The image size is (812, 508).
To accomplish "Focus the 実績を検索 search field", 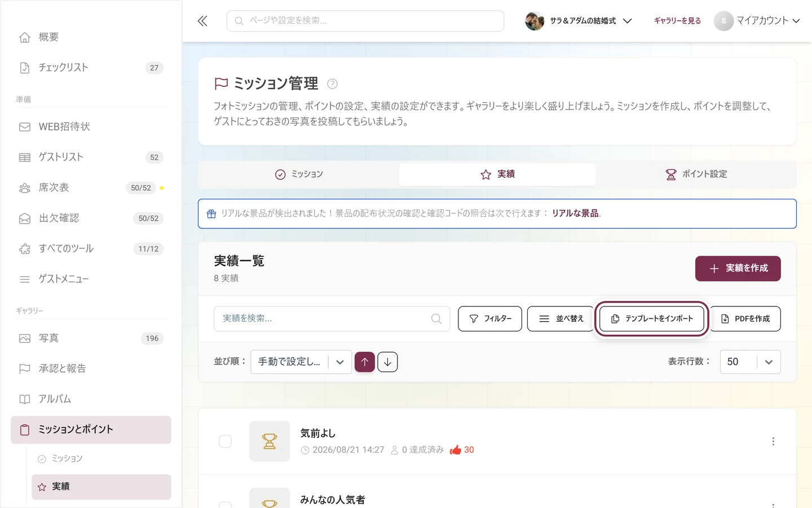I will (x=332, y=319).
